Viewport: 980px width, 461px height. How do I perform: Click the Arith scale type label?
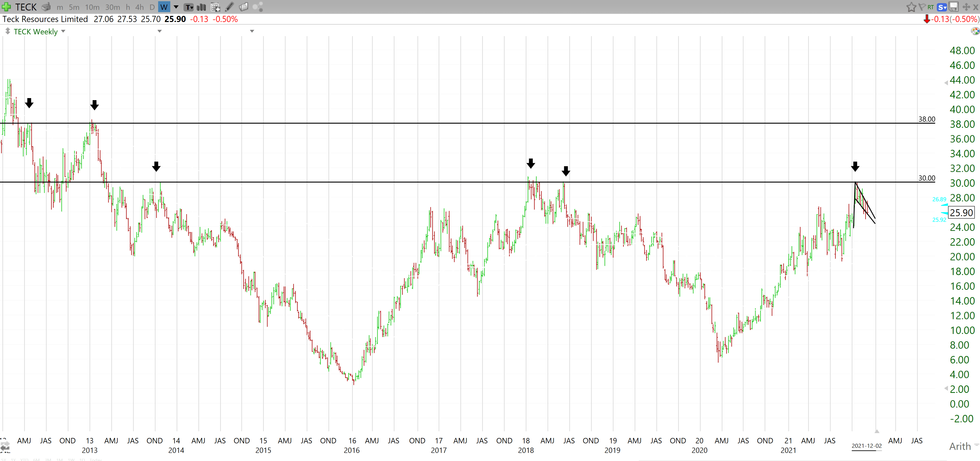coord(960,446)
